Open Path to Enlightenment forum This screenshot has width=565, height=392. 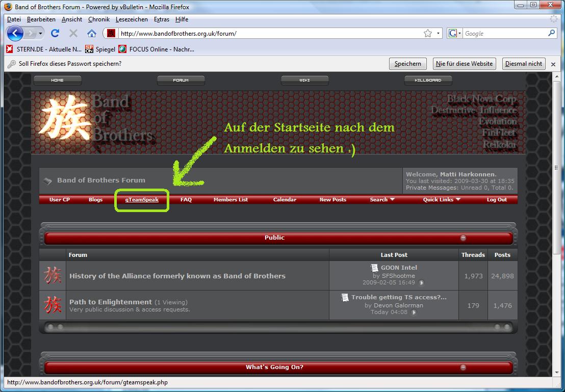pos(111,302)
